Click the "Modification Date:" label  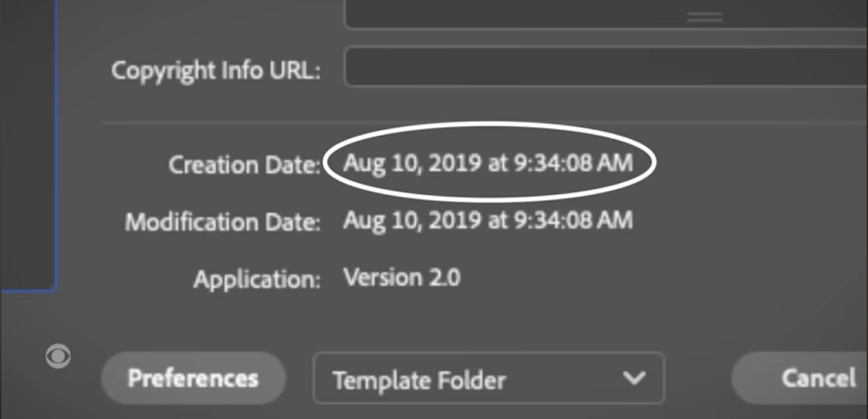click(223, 223)
